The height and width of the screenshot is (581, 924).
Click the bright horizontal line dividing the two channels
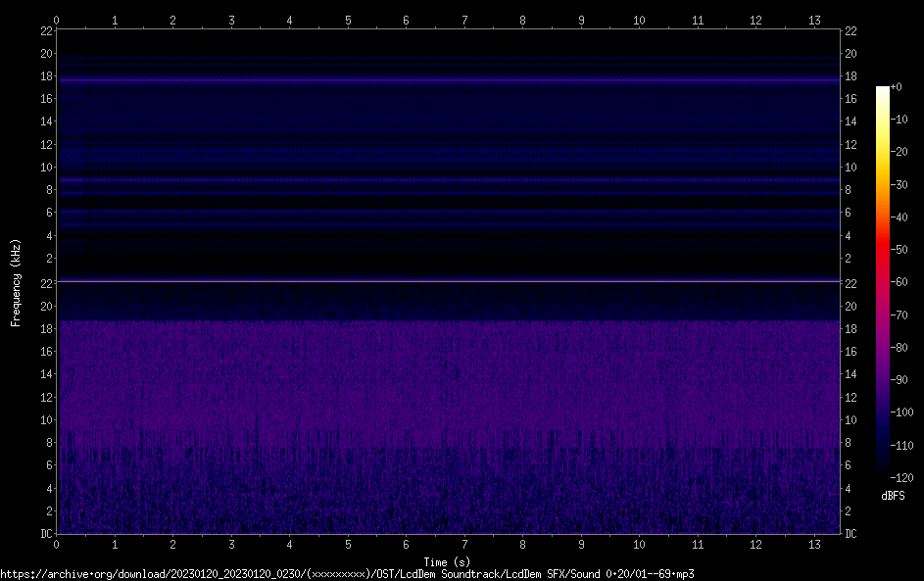coord(448,281)
